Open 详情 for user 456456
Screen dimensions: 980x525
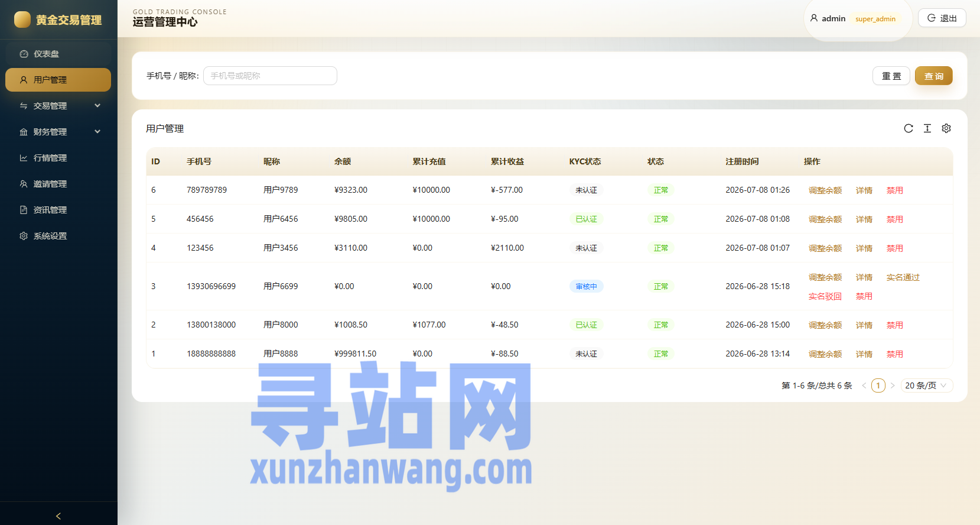pyautogui.click(x=864, y=219)
